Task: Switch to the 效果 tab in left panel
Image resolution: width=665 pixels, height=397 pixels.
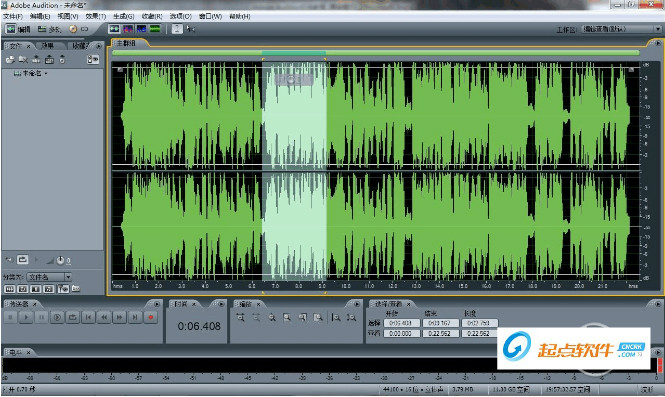Action: pos(48,45)
